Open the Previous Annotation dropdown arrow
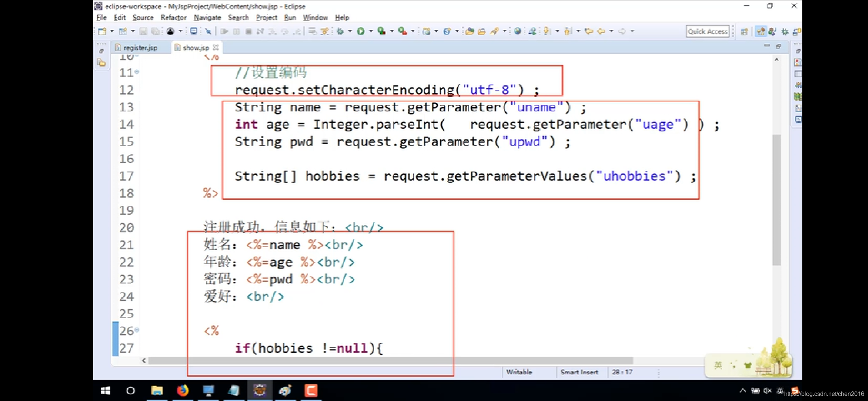The width and height of the screenshot is (868, 401). (578, 32)
